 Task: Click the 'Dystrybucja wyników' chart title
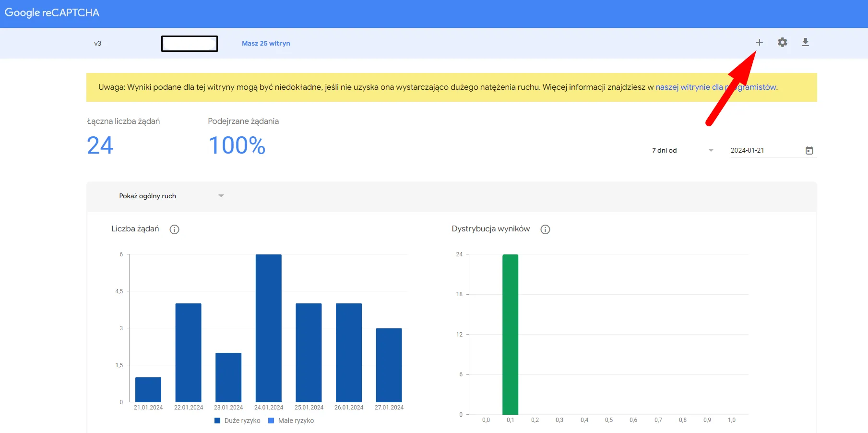[491, 229]
